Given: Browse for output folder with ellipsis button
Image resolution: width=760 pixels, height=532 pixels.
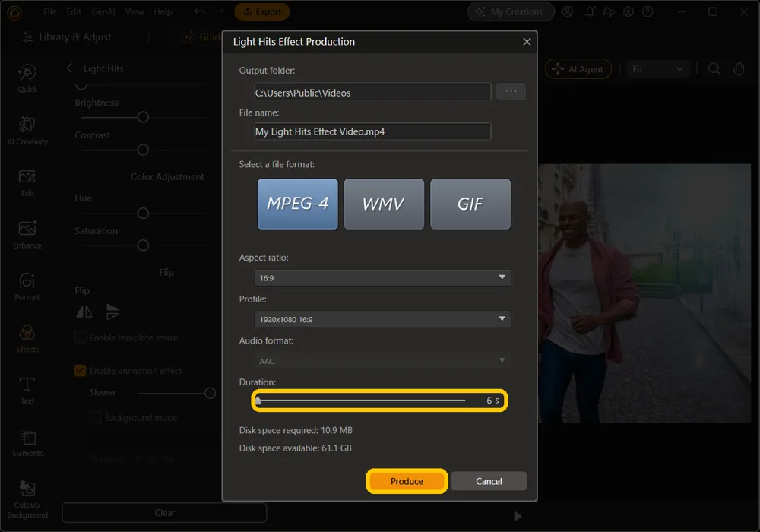Looking at the screenshot, I should tap(511, 91).
